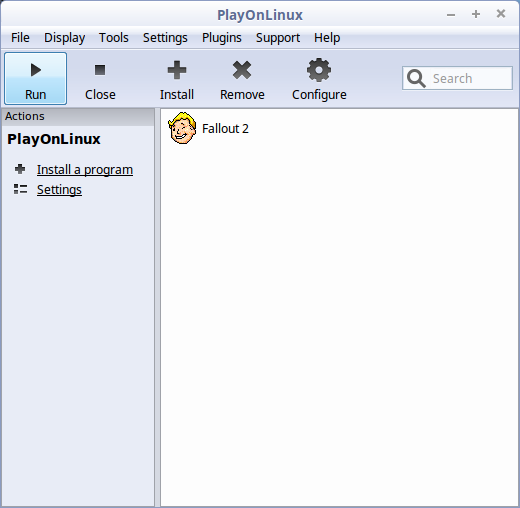Open the Help menu
This screenshot has width=520, height=508.
click(327, 38)
